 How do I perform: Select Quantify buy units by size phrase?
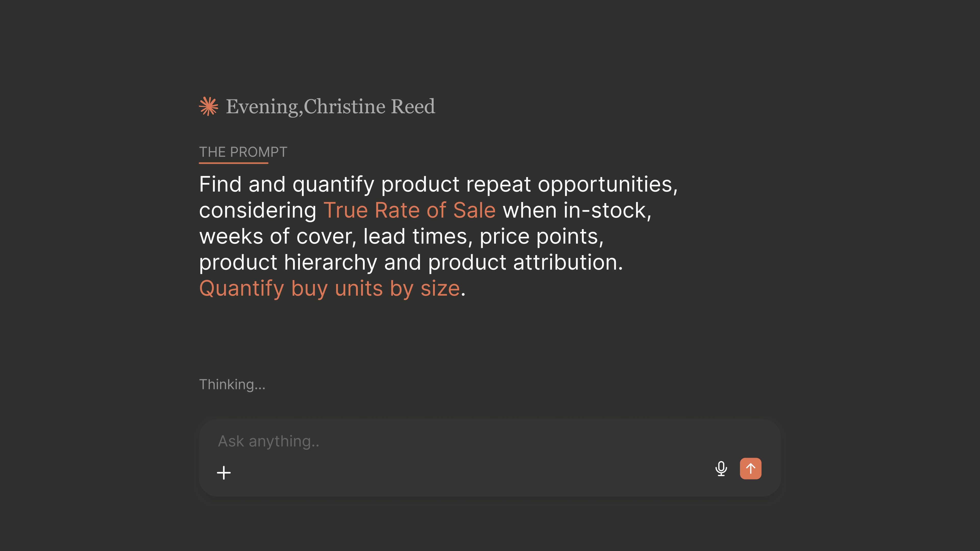coord(330,288)
